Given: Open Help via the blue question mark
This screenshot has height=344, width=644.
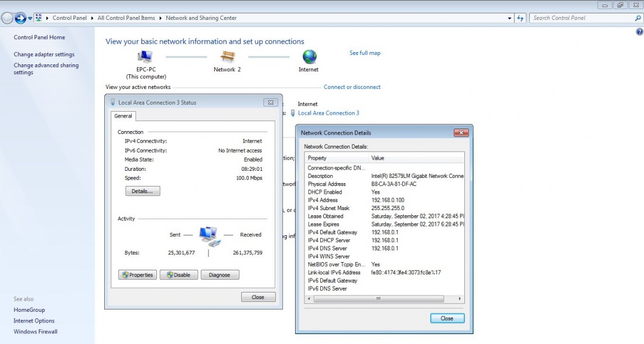Looking at the screenshot, I should (x=639, y=32).
